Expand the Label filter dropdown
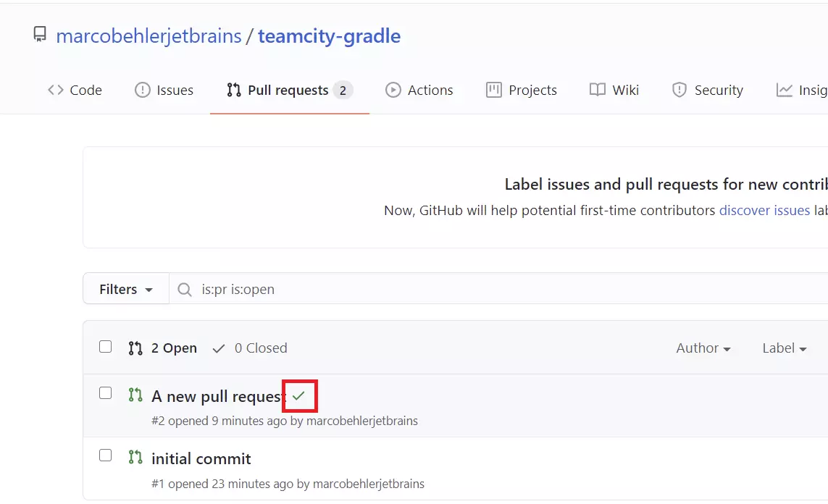Viewport: 828px width, 504px height. tap(784, 348)
